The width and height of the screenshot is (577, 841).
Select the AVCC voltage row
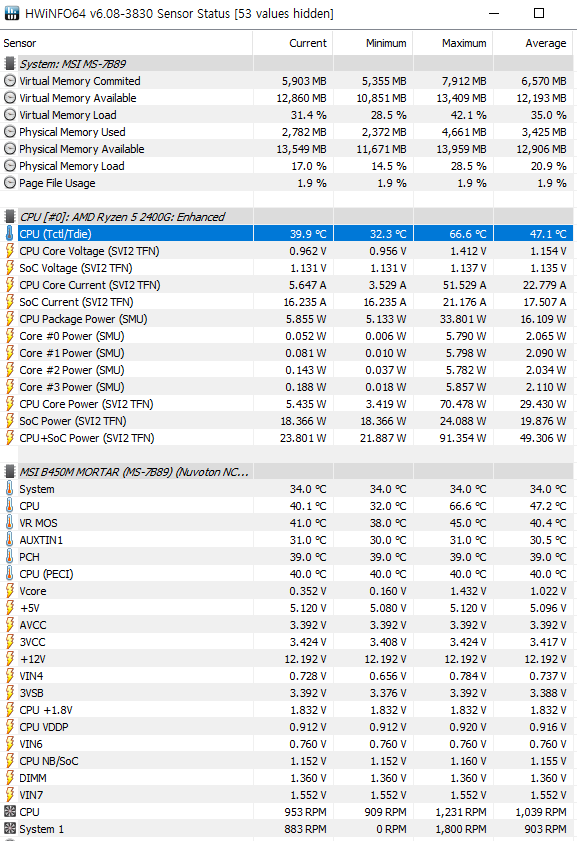click(287, 625)
